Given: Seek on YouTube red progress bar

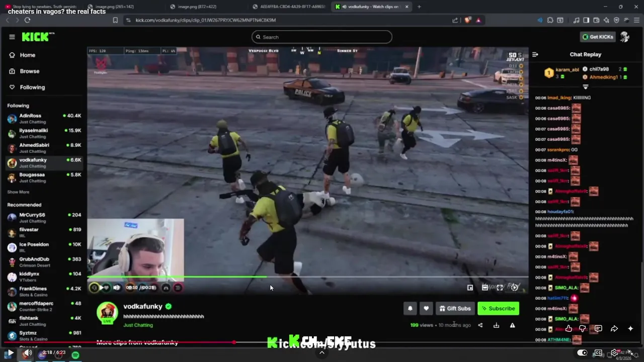Looking at the screenshot, I should (322, 342).
